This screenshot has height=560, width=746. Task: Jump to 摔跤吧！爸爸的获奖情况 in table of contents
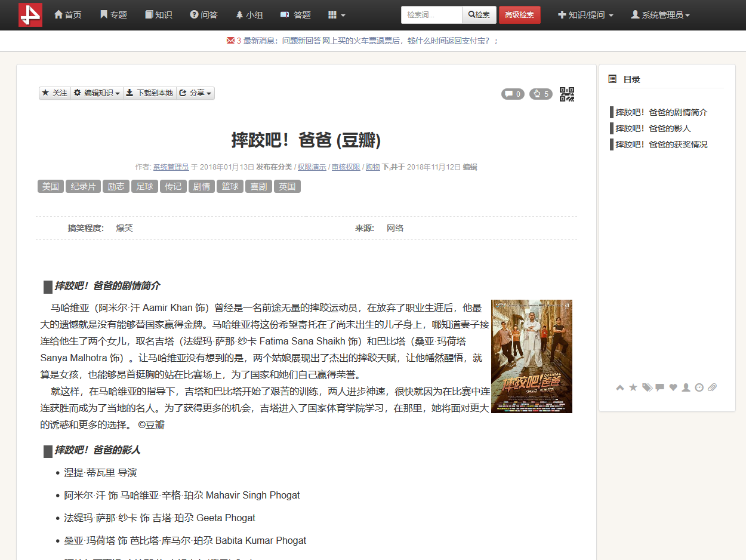(x=661, y=144)
